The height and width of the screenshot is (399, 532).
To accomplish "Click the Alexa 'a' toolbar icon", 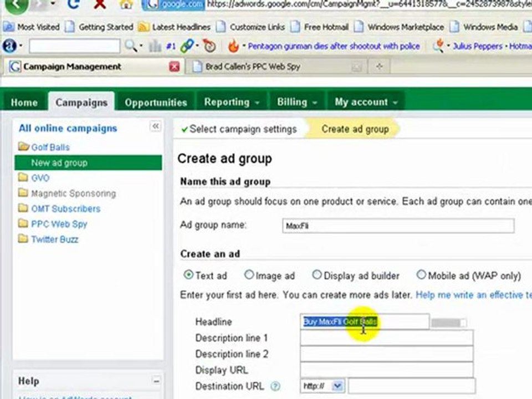I will coord(9,45).
